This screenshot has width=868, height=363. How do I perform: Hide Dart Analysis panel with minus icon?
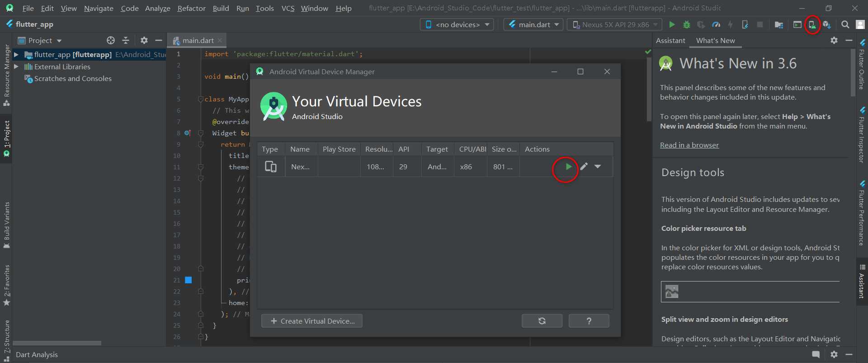pos(849,354)
